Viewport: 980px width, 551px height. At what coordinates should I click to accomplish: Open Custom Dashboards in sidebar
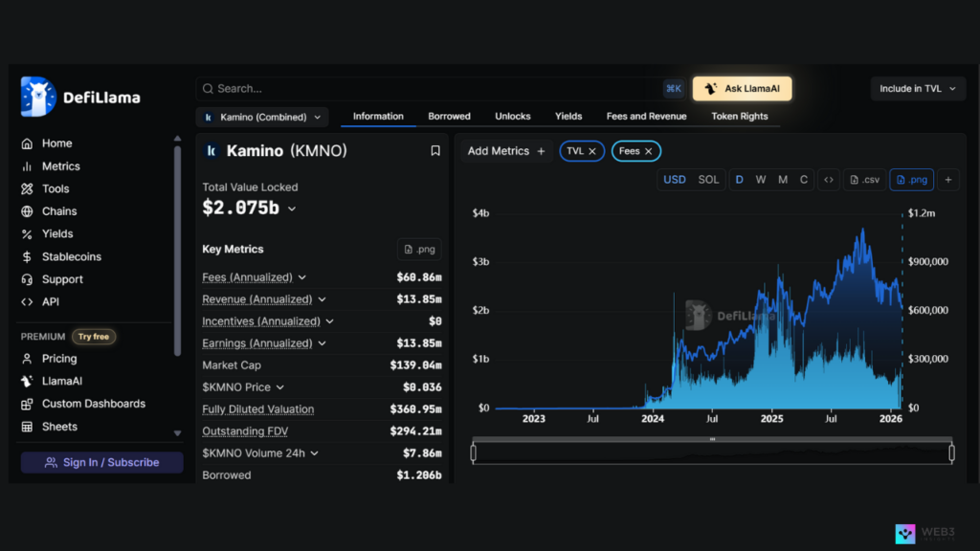point(93,404)
